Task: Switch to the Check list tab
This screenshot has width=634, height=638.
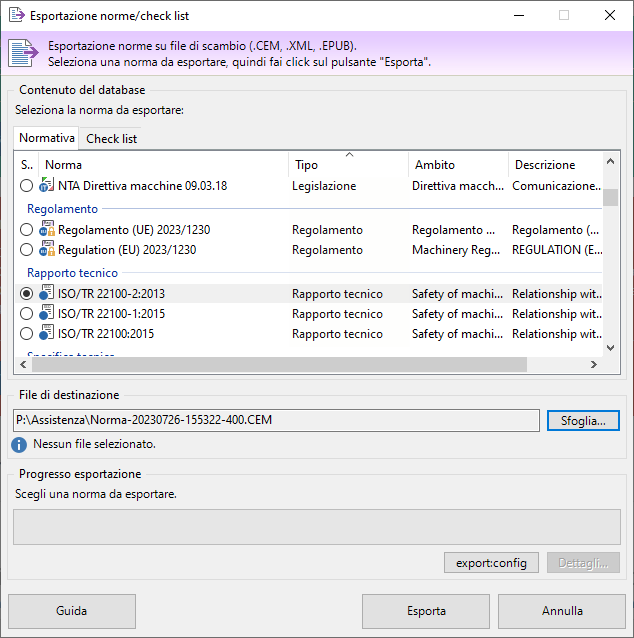Action: click(x=112, y=139)
